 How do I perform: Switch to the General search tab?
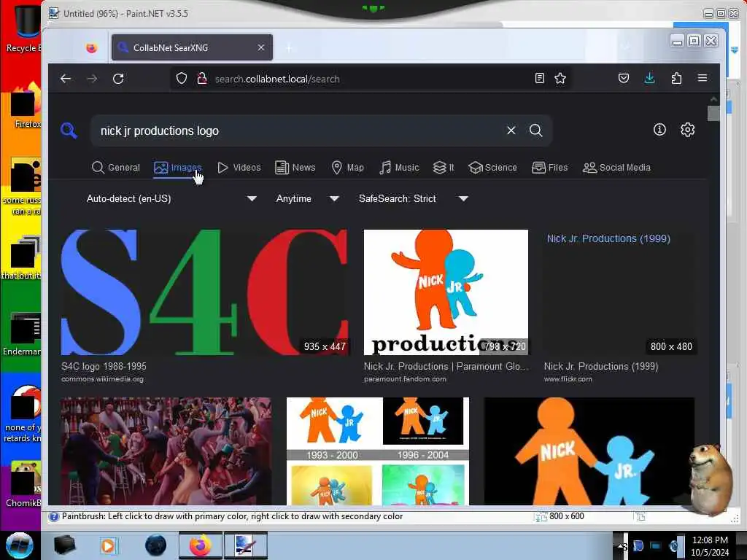click(x=116, y=168)
